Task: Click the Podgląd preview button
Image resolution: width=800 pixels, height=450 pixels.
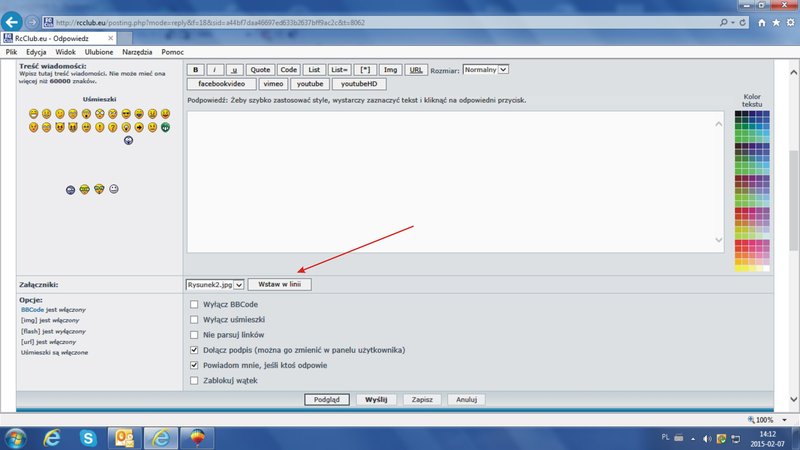Action: point(327,399)
